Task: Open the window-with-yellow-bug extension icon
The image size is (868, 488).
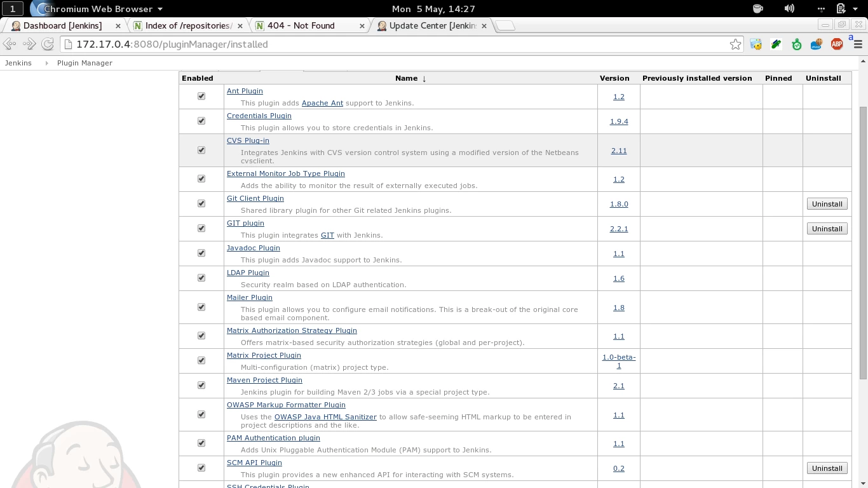Action: coord(756,44)
